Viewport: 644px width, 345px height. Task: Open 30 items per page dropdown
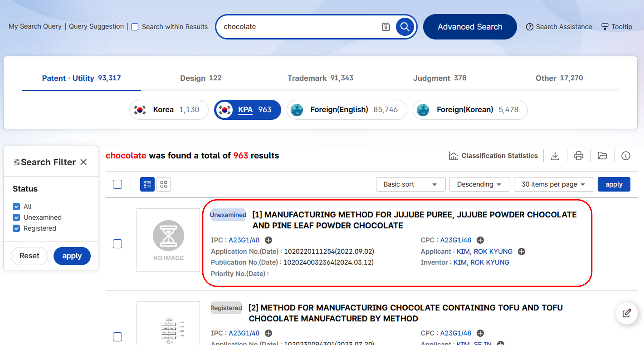553,184
